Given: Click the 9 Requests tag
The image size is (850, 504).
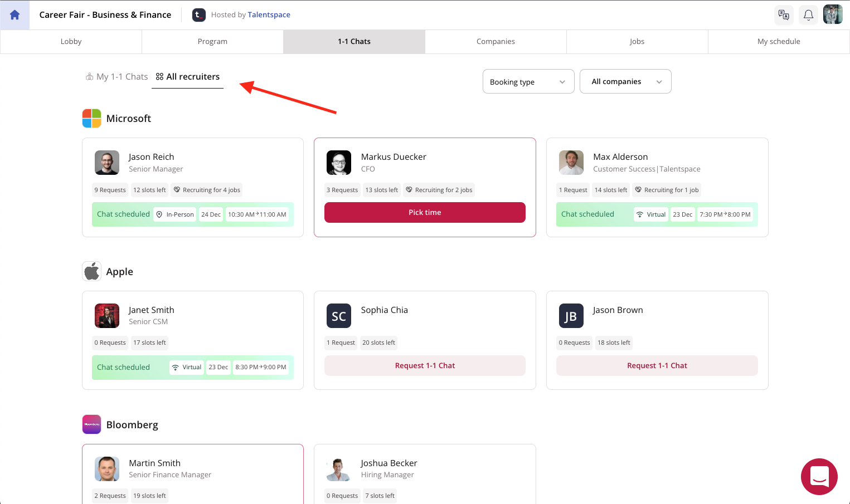Looking at the screenshot, I should click(110, 190).
